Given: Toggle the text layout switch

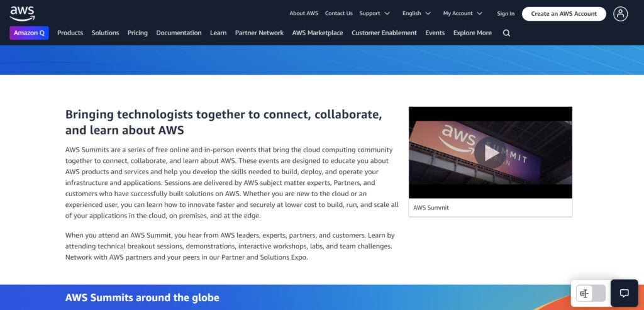Looking at the screenshot, I should 591,294.
